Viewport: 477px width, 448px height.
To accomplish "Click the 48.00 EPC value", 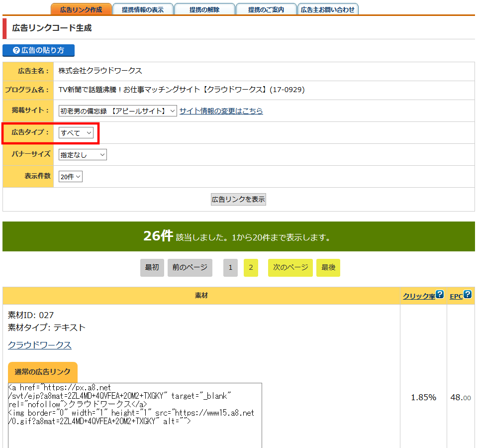I will pos(461,398).
